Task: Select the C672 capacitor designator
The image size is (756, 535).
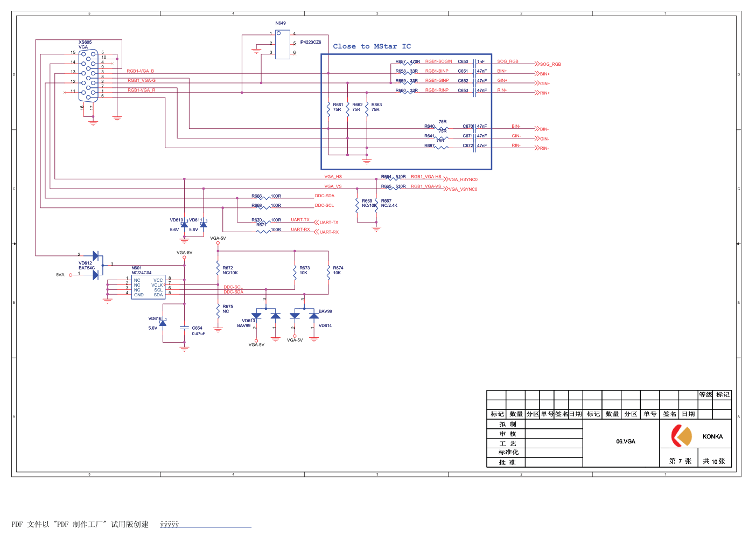Action: [468, 145]
